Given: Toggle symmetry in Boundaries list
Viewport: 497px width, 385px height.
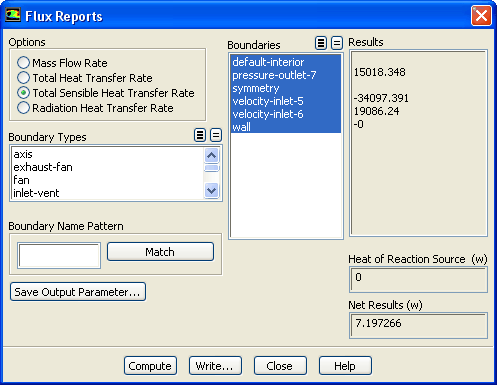Looking at the screenshot, I should pos(286,88).
